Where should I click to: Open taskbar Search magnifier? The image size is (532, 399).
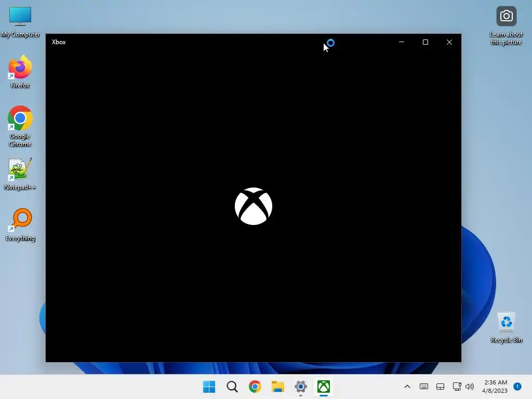point(232,387)
